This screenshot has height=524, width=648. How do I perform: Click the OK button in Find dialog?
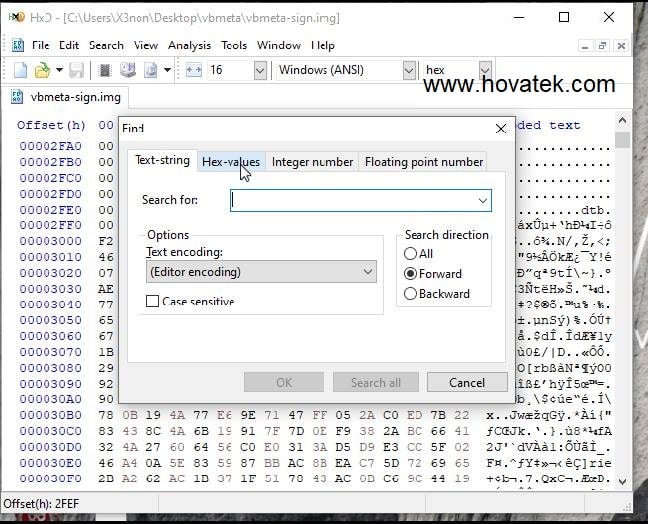click(x=284, y=383)
